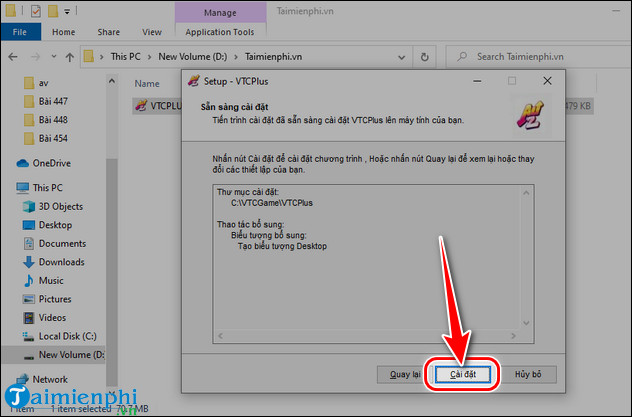Minimize the Setup VTCPlus dialog

[477, 81]
